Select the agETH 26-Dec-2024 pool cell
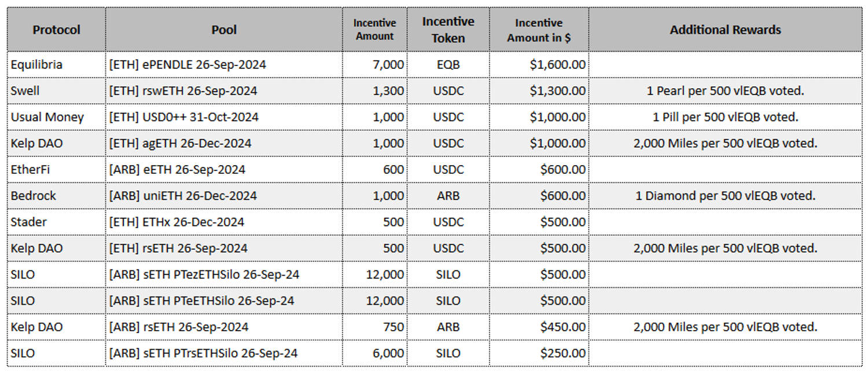This screenshot has width=868, height=373. pos(180,143)
